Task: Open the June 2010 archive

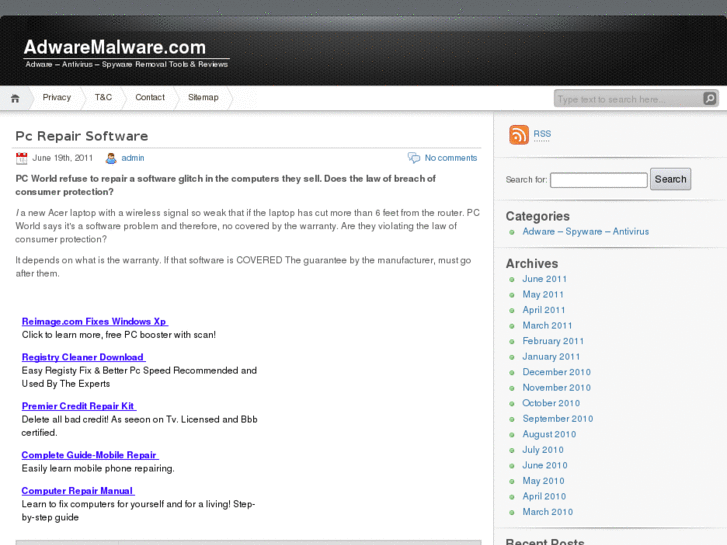Action: 545,465
